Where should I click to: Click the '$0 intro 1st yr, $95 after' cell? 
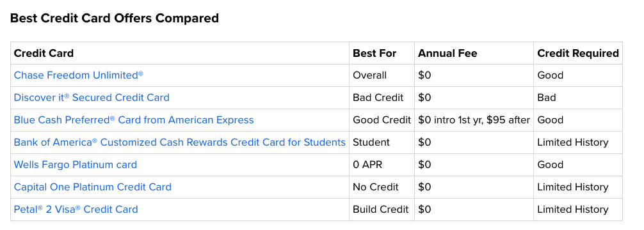coord(474,120)
